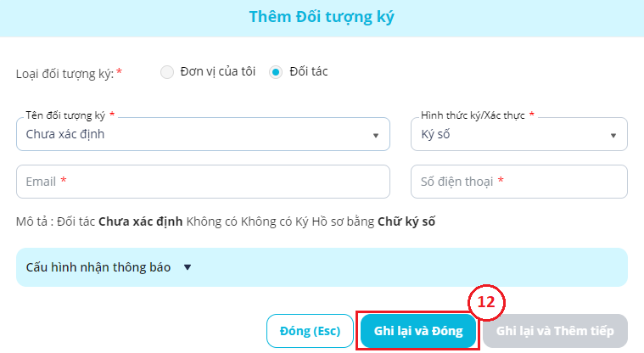Screen dimensions: 644x353
Task: Expand the "Cấu hình nhận thông báo" triangle
Action: [x=188, y=267]
